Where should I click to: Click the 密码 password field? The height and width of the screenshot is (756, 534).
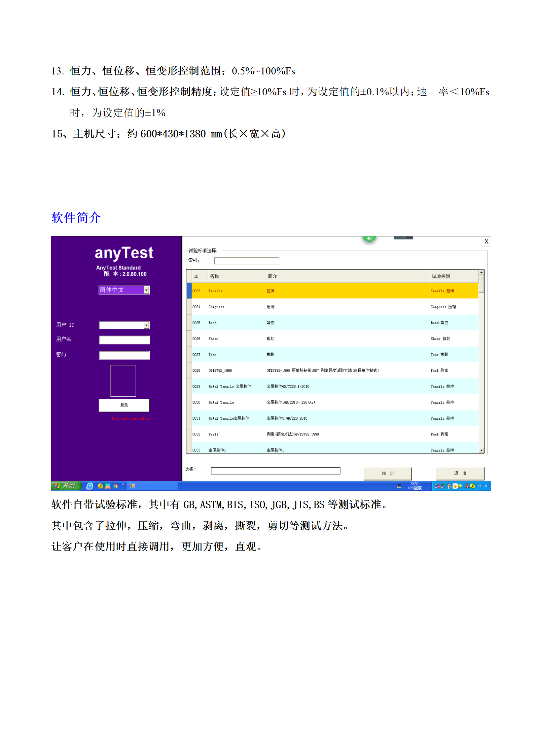click(x=124, y=355)
